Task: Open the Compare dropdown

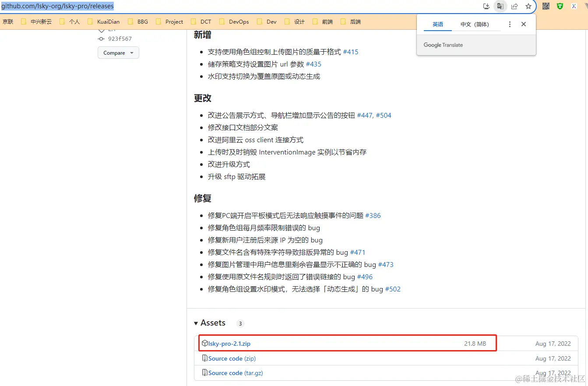Action: 118,53
